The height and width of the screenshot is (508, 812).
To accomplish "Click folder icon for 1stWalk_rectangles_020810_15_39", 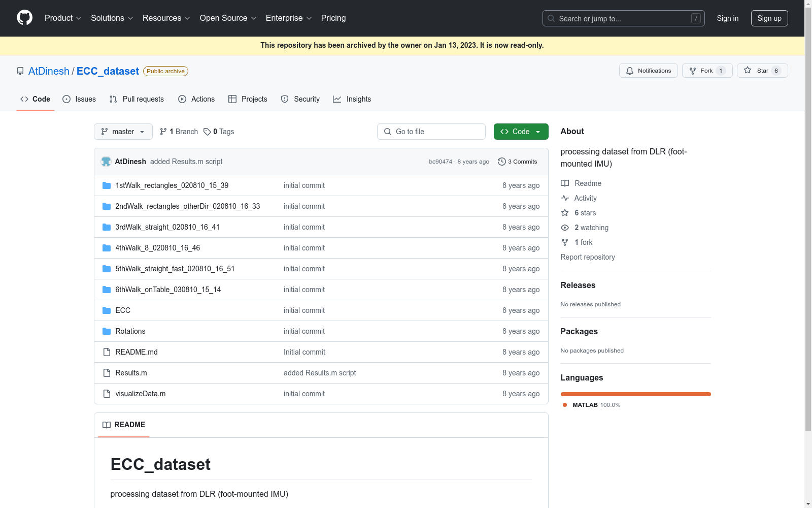I will (x=107, y=185).
